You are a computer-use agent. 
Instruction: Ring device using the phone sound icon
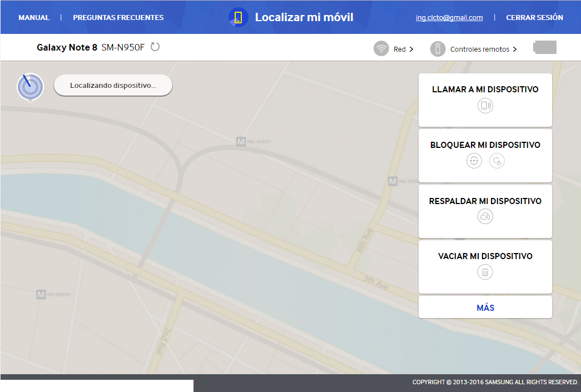485,106
